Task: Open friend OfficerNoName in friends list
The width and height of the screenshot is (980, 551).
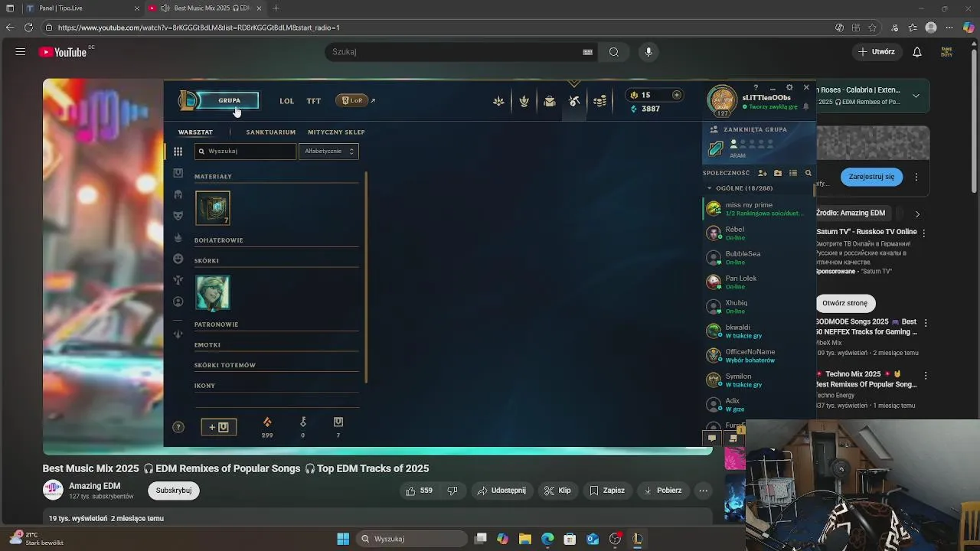Action: 758,356
